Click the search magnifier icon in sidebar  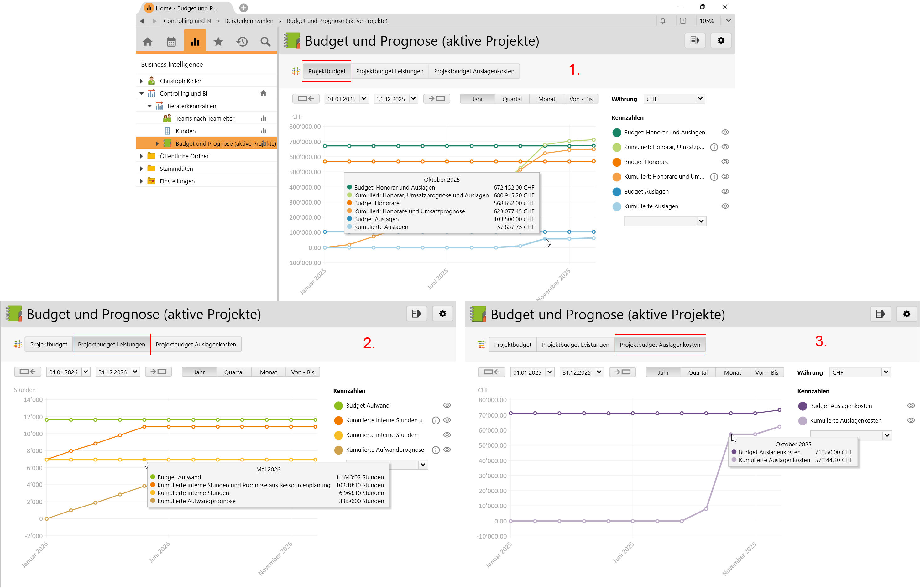point(265,41)
